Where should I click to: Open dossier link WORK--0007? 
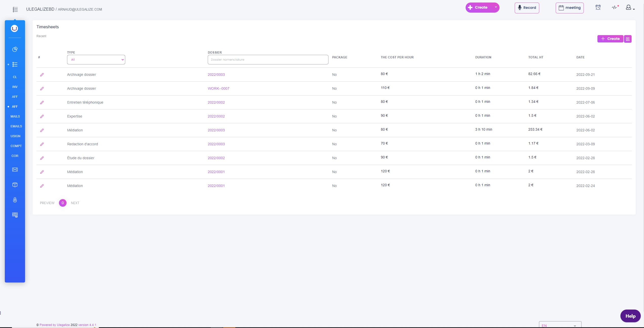click(x=218, y=88)
